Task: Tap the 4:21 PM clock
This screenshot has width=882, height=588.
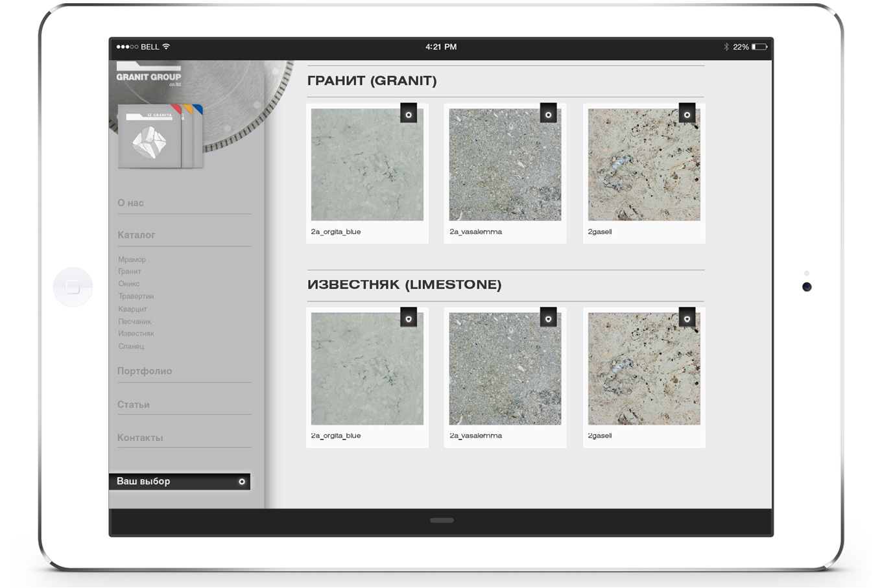Action: tap(441, 47)
